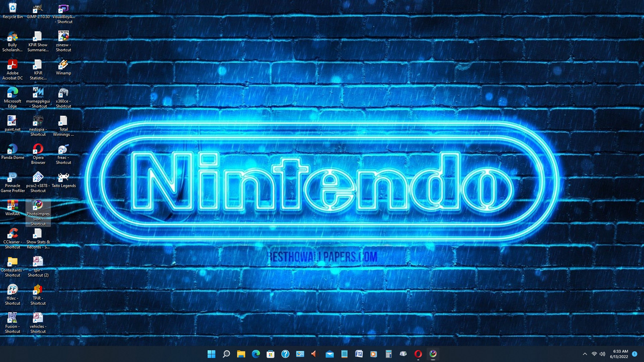The width and height of the screenshot is (644, 362).
Task: Switch to Opera in the taskbar
Action: (x=418, y=354)
